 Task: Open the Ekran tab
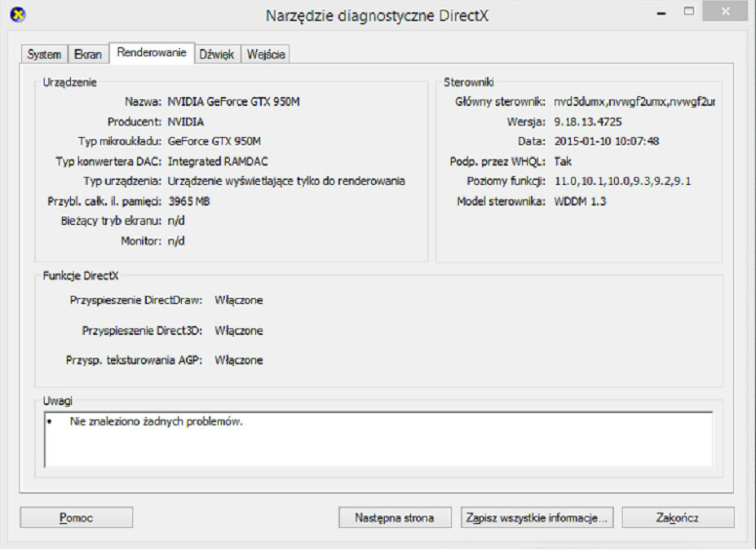(x=88, y=54)
